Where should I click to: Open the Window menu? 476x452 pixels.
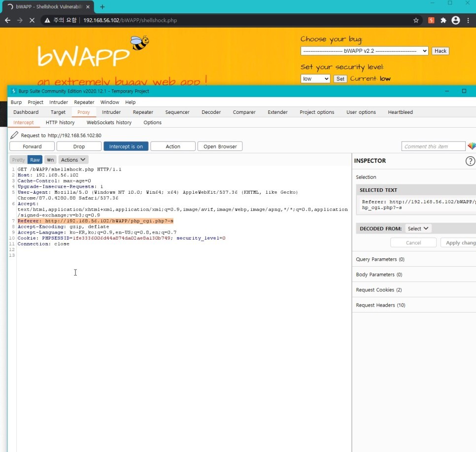pyautogui.click(x=109, y=103)
